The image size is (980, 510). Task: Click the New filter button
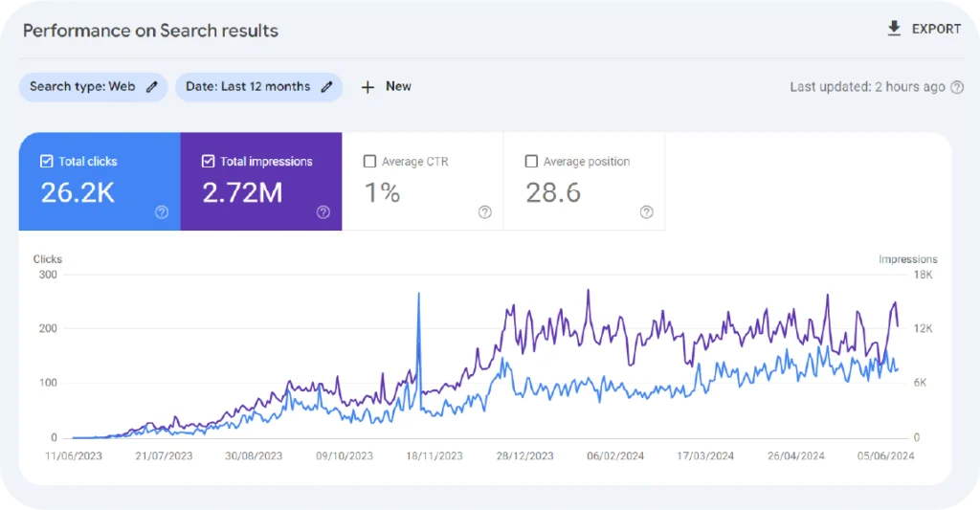click(398, 87)
